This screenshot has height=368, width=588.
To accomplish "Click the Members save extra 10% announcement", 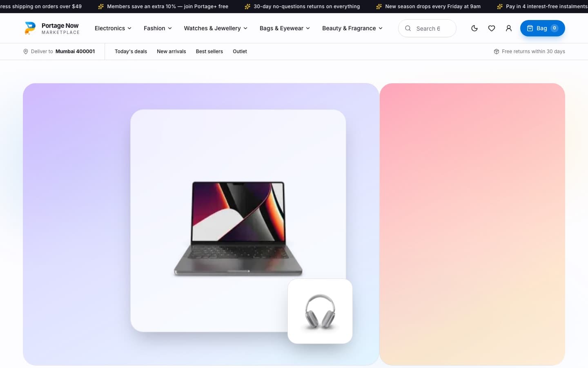I will (x=167, y=7).
